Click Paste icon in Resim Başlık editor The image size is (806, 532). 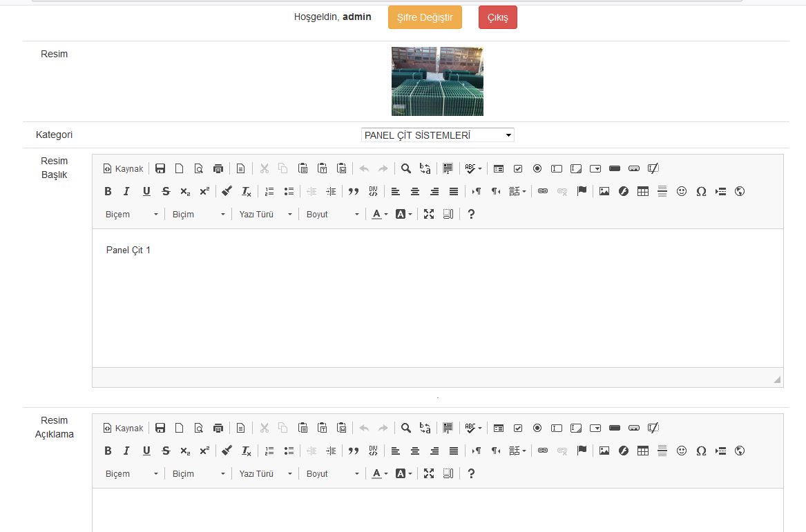[303, 168]
